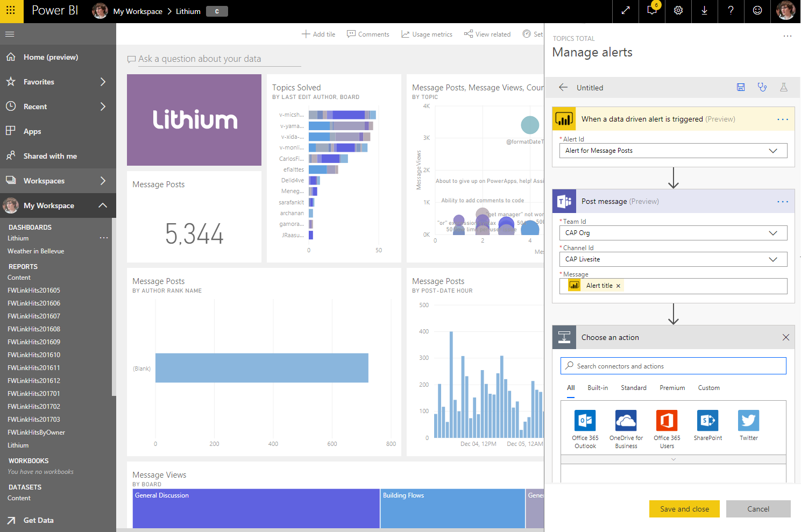Open more options for alert trigger step
The image size is (801, 532).
[x=783, y=119]
